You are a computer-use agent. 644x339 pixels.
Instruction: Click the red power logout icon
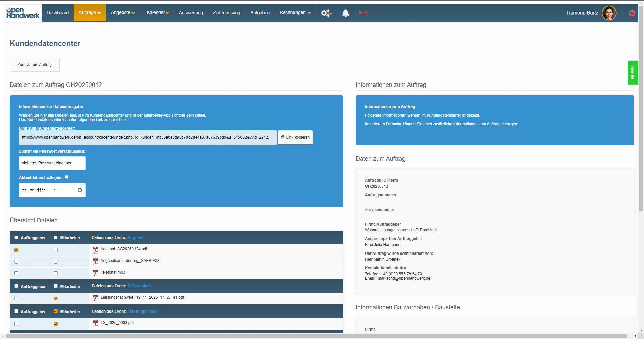tap(632, 13)
